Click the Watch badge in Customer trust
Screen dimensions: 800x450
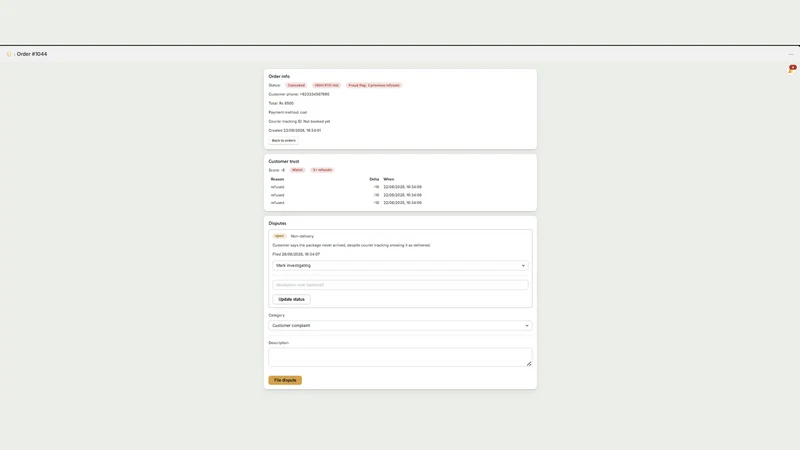(x=297, y=170)
